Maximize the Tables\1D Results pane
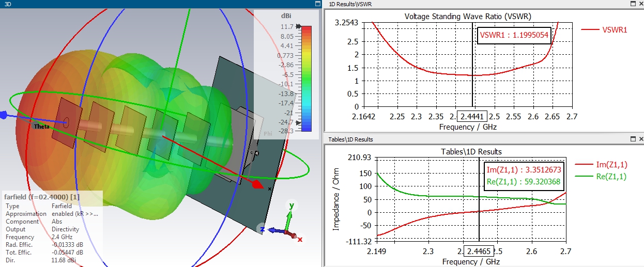This screenshot has height=267, width=644. tap(633, 139)
